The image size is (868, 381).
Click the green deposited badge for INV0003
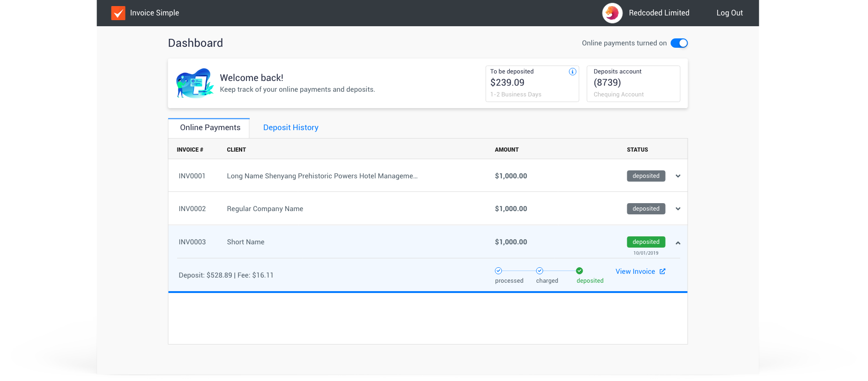click(646, 242)
